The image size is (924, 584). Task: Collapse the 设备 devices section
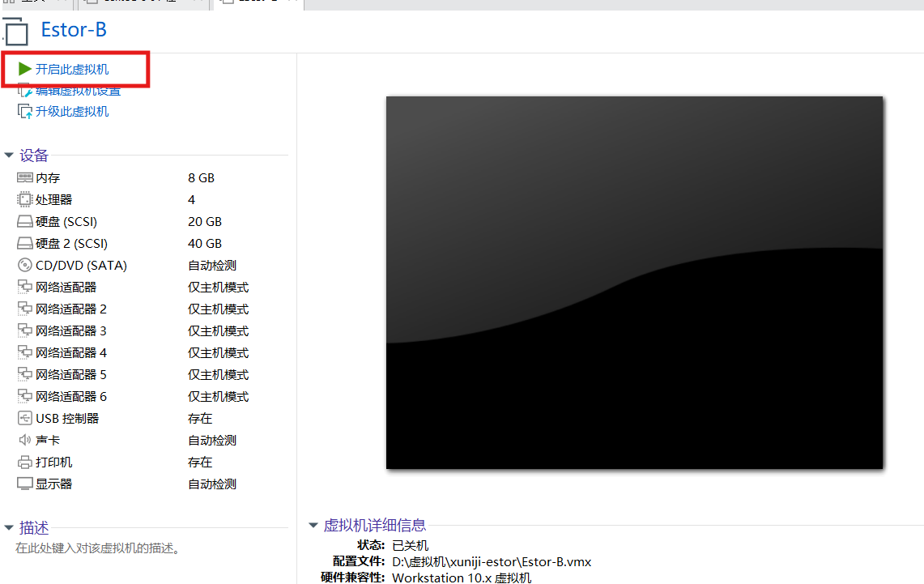(x=8, y=156)
